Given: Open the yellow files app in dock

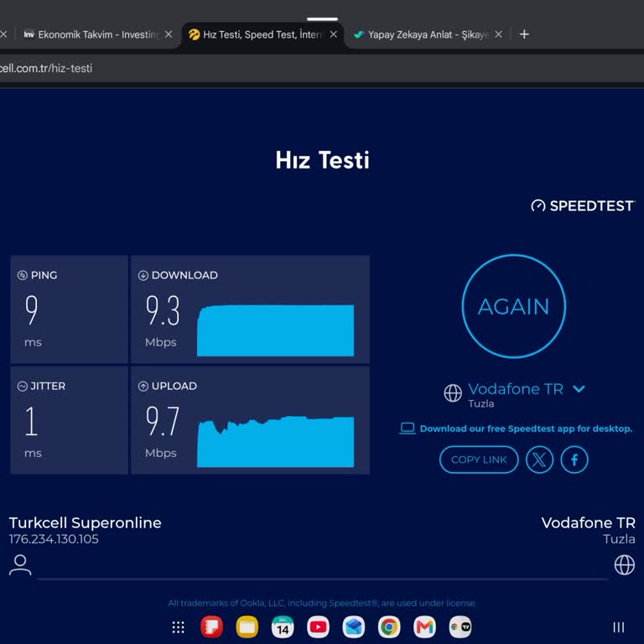Looking at the screenshot, I should [x=247, y=627].
